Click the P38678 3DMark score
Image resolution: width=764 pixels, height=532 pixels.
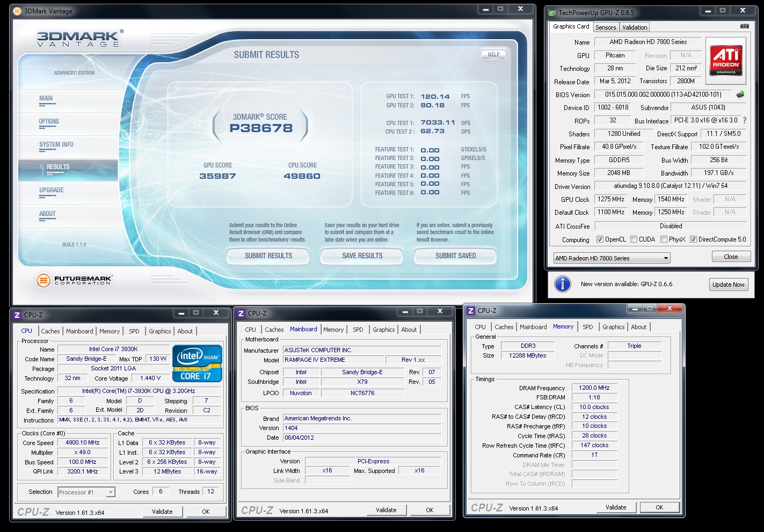point(261,128)
